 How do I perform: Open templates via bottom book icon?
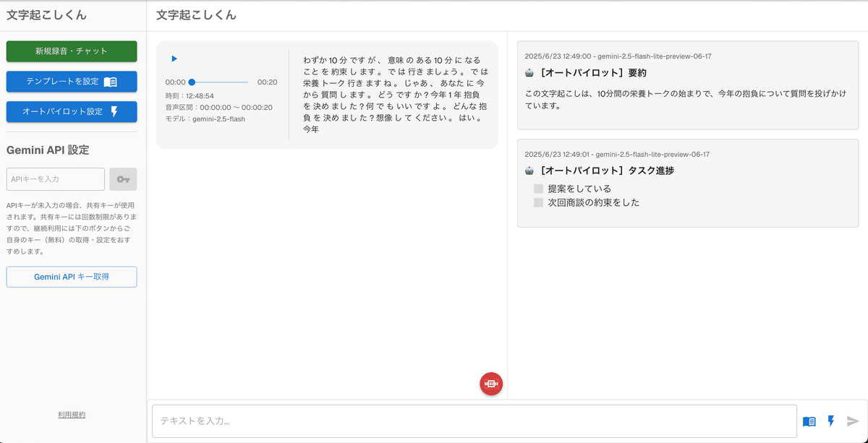coord(809,421)
